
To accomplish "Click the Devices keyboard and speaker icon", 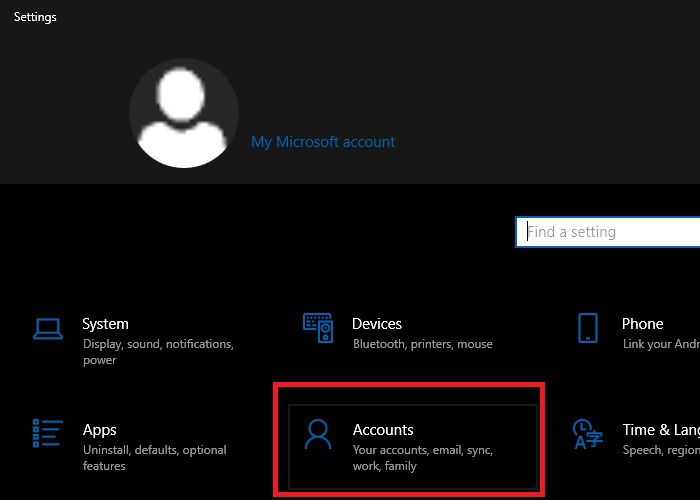I will (318, 328).
